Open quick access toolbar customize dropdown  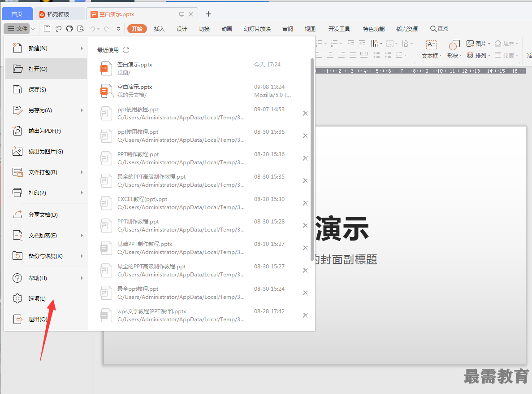click(x=118, y=29)
